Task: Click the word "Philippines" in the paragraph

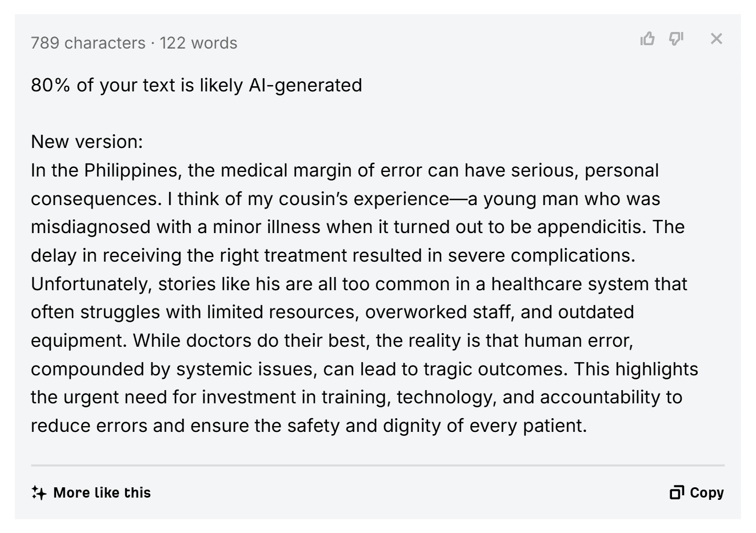Action: [x=133, y=170]
